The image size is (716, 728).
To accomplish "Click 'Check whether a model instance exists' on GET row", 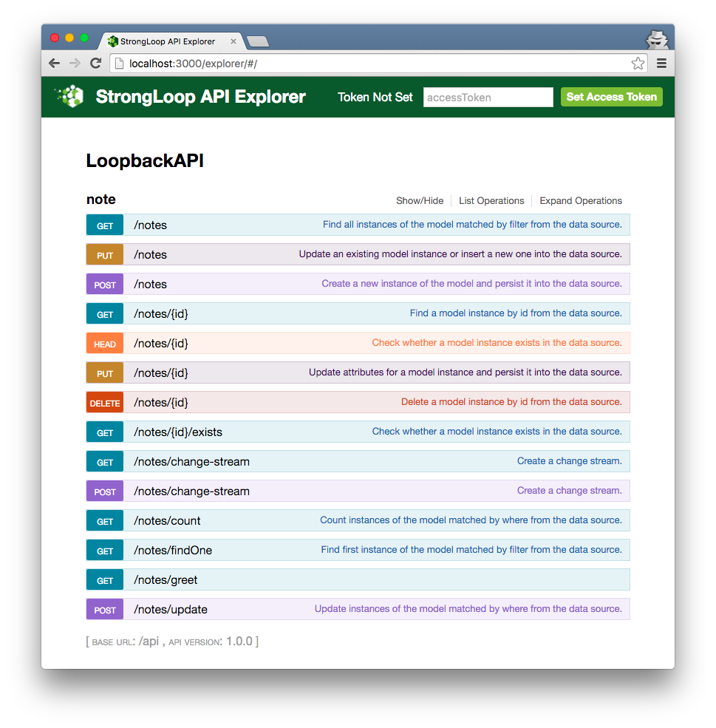I will (497, 432).
